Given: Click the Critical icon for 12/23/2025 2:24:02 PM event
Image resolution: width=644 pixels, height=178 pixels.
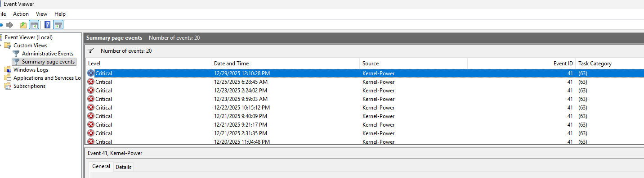Looking at the screenshot, I should [91, 90].
